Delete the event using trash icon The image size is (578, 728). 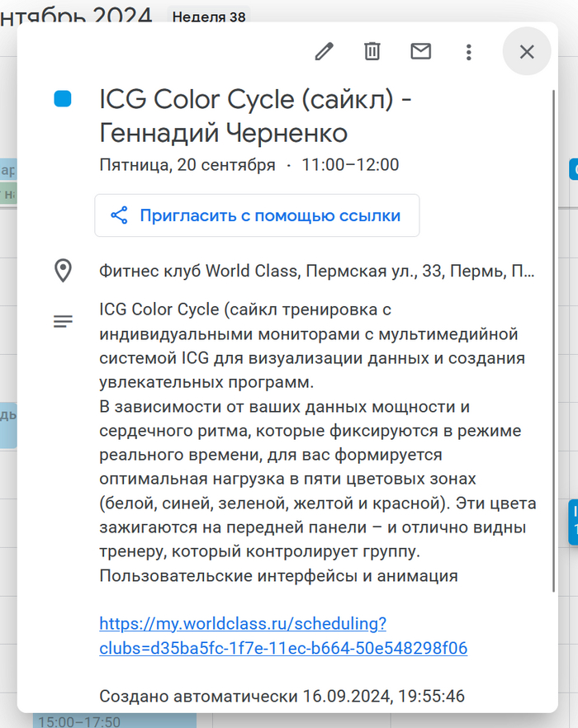372,51
